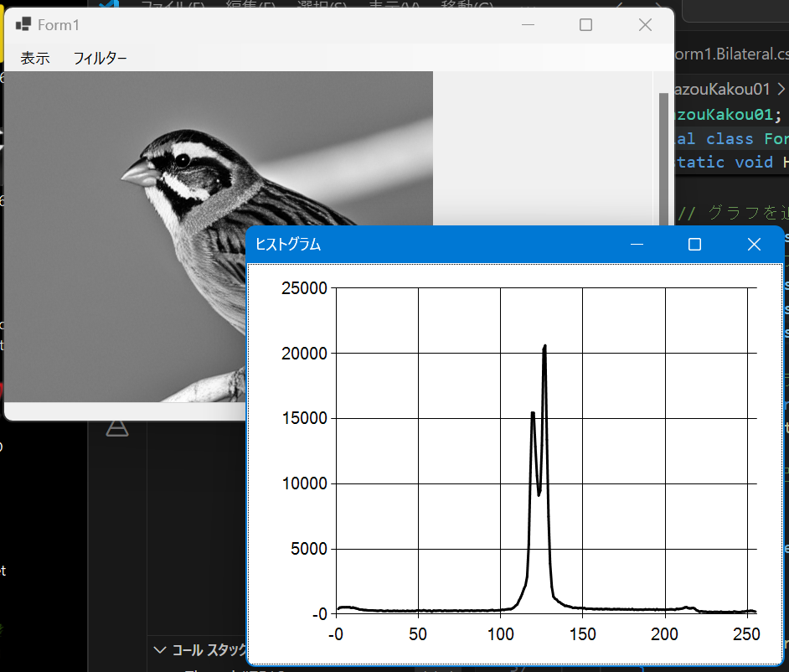
Task: Click the azouKakou01 breadcrumb in VS Code
Action: point(721,89)
